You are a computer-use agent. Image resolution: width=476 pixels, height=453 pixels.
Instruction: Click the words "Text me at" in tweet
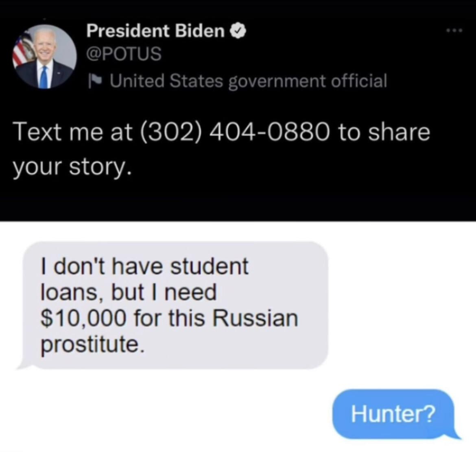[72, 133]
